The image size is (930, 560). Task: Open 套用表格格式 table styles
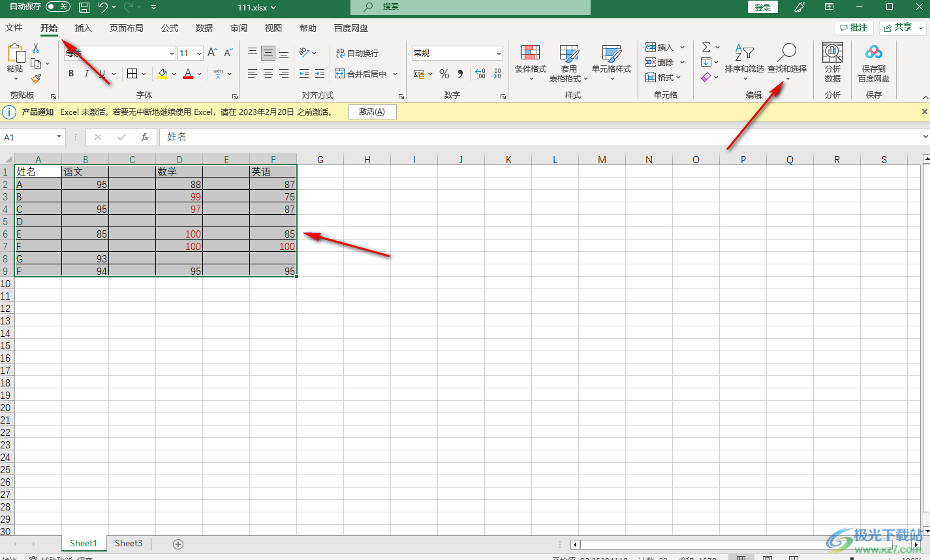point(568,63)
